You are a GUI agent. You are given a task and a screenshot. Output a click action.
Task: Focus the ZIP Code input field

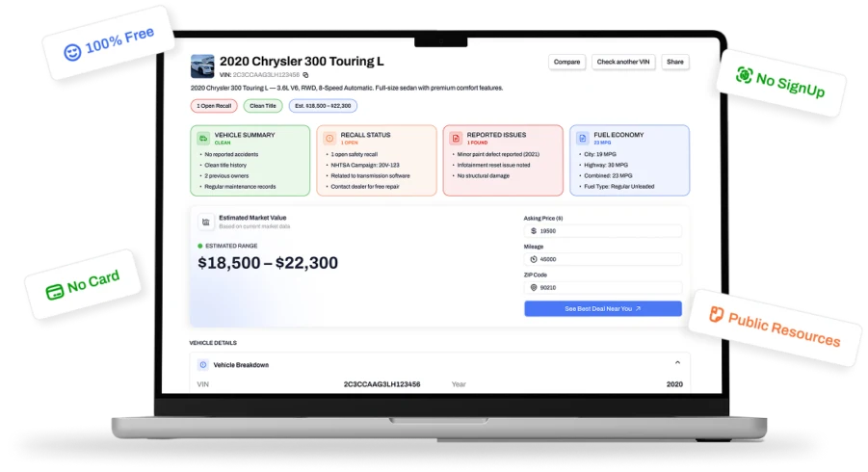tap(603, 287)
